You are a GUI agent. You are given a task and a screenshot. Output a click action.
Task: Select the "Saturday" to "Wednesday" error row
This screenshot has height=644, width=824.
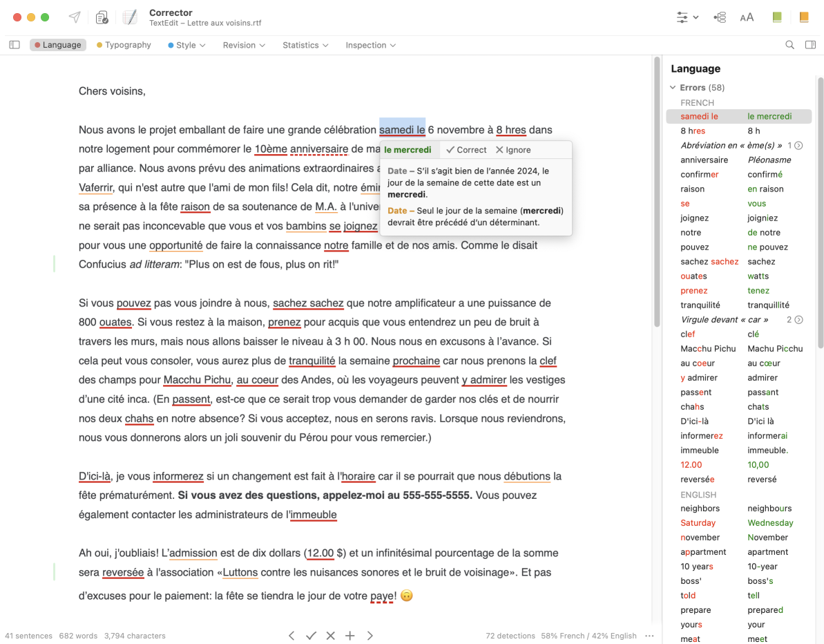pyautogui.click(x=738, y=523)
